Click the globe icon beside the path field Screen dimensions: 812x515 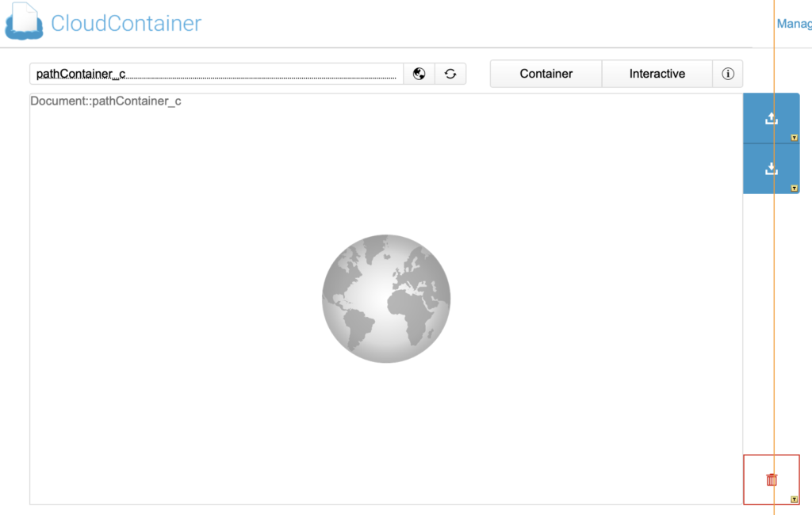pyautogui.click(x=419, y=74)
